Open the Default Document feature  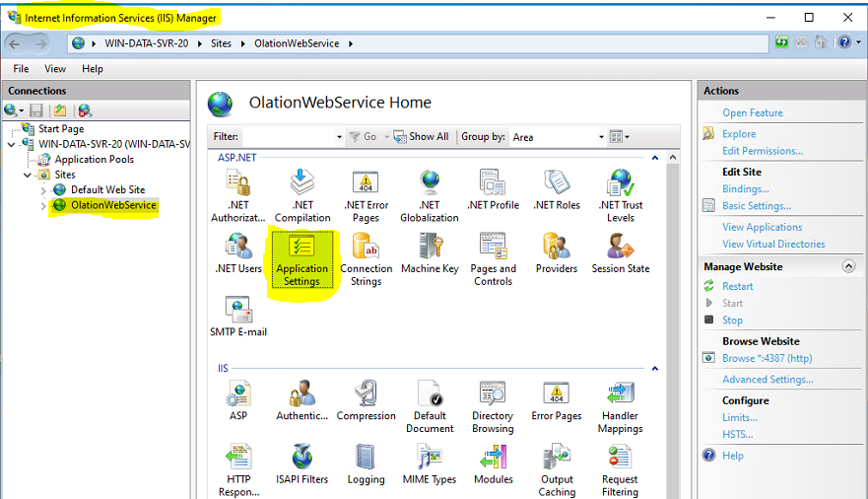coord(430,406)
